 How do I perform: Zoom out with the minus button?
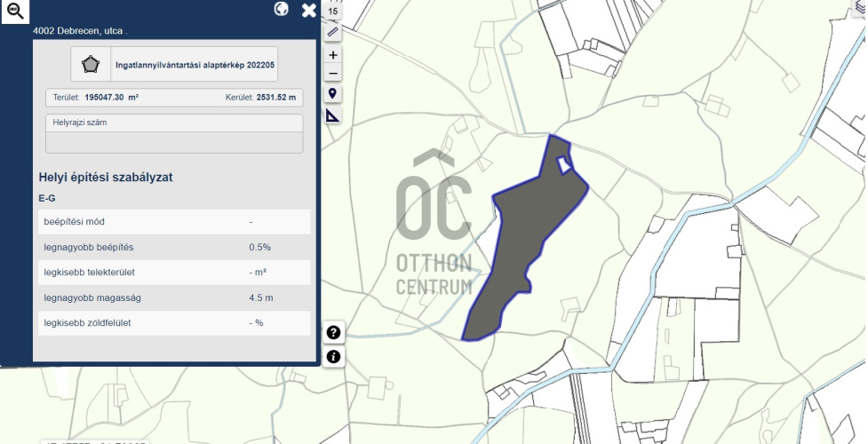[333, 74]
